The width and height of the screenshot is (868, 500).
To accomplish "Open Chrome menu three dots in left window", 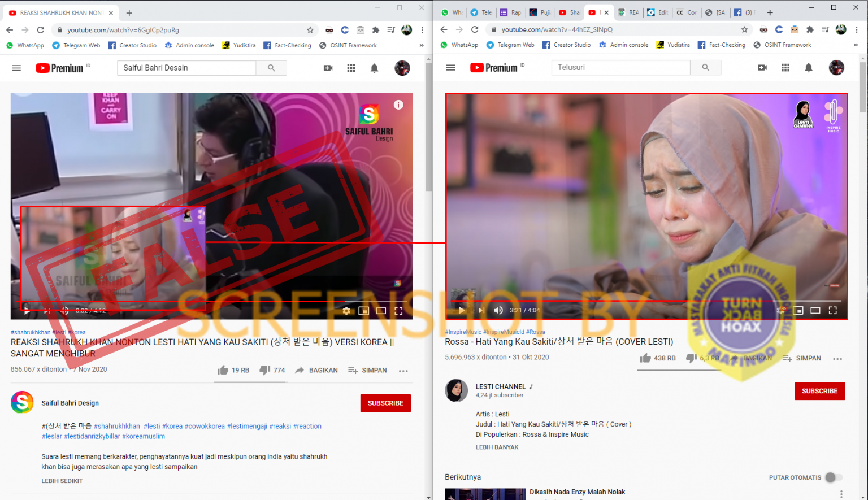I will (x=422, y=30).
